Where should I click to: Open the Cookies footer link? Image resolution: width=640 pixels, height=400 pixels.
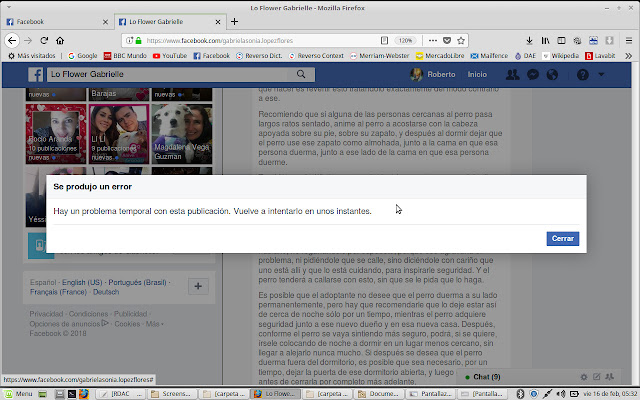point(127,324)
